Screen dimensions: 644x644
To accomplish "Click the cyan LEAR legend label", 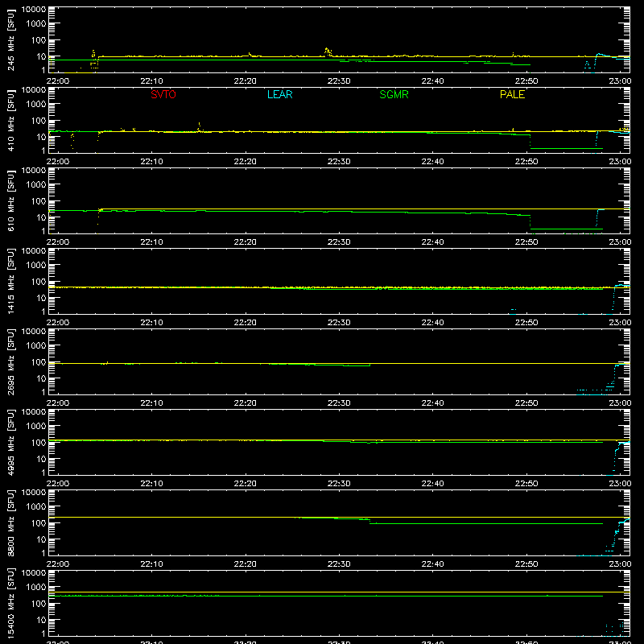I will click(279, 94).
